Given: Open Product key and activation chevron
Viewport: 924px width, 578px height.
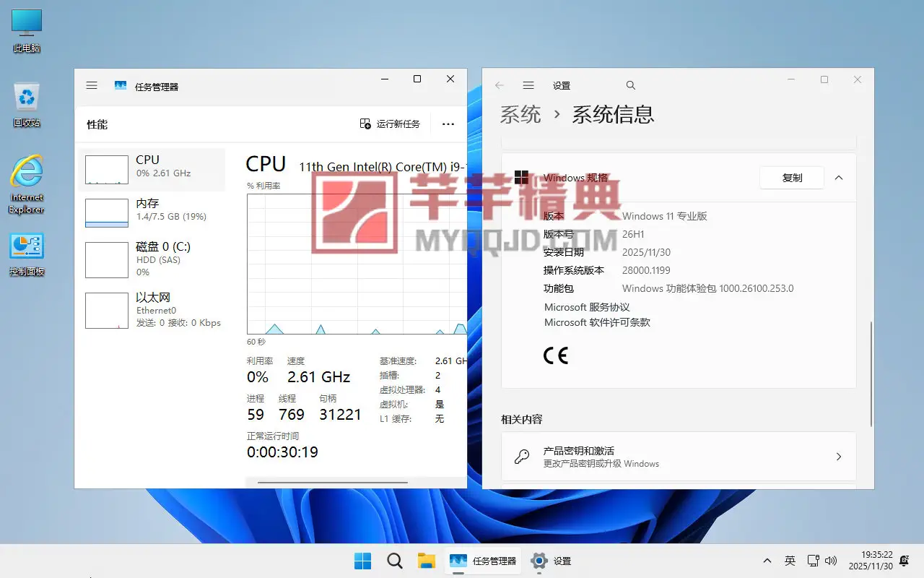Looking at the screenshot, I should [x=839, y=457].
